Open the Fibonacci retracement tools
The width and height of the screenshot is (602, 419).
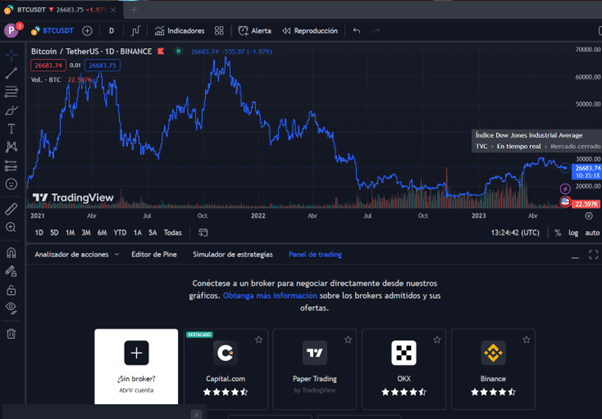coord(11,92)
